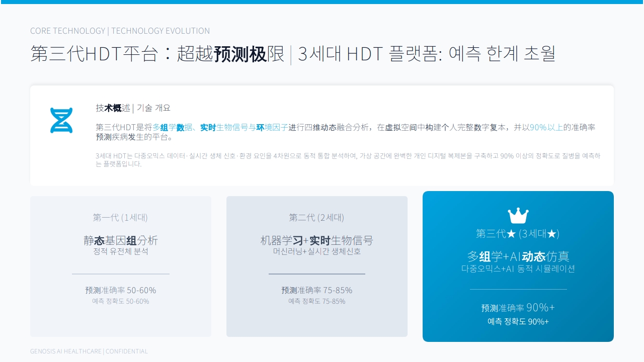Image resolution: width=644 pixels, height=362 pixels.
Task: Click 机器学习+实时生物信号 label
Action: pyautogui.click(x=316, y=240)
